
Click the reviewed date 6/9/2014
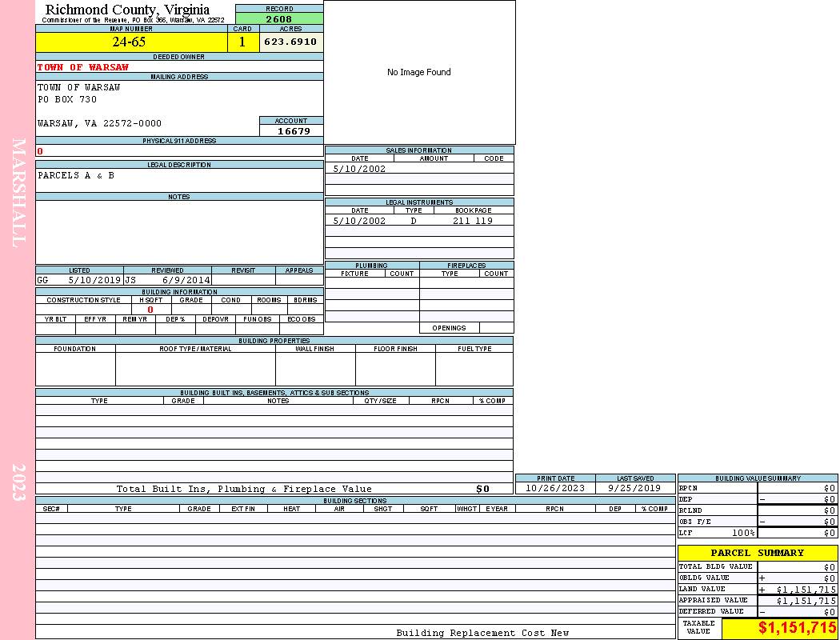pyautogui.click(x=186, y=281)
